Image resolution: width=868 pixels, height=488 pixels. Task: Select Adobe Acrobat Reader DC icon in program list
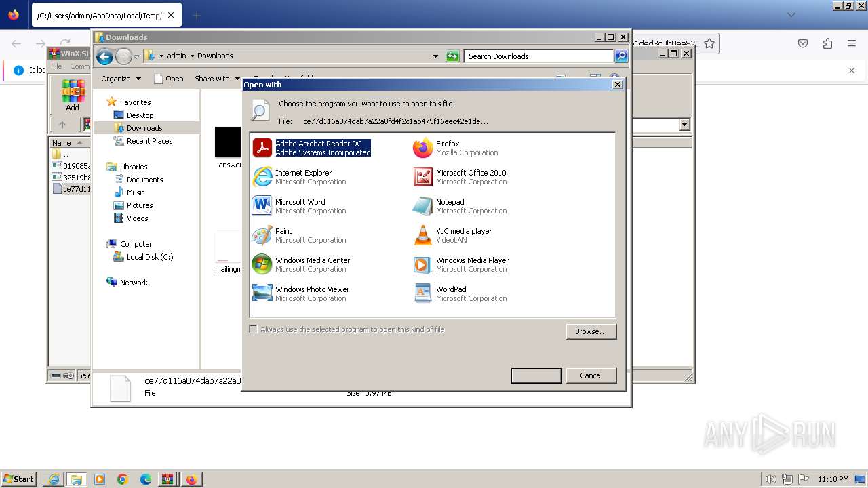pyautogui.click(x=262, y=148)
